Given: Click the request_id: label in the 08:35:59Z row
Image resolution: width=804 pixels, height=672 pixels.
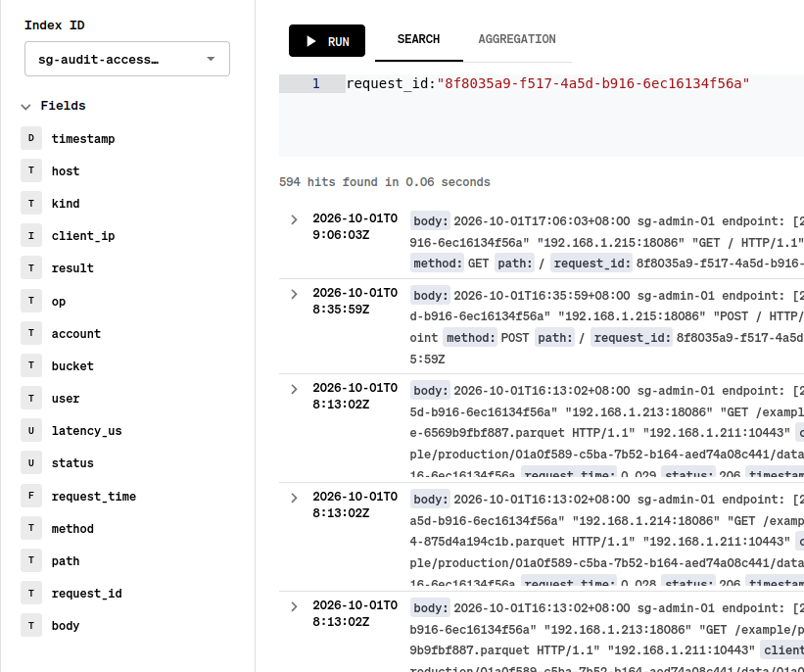Looking at the screenshot, I should [632, 338].
